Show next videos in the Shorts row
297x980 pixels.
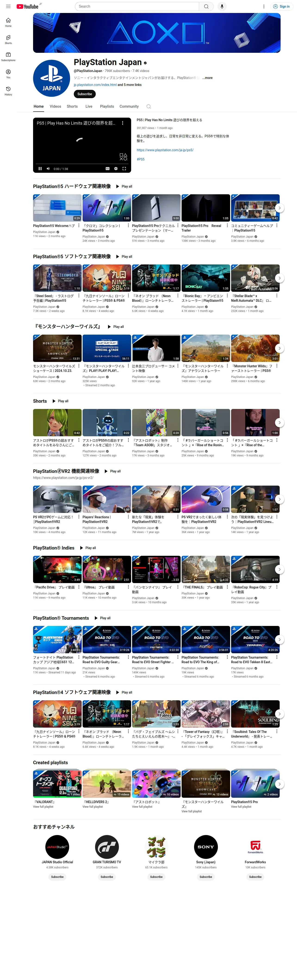279,423
